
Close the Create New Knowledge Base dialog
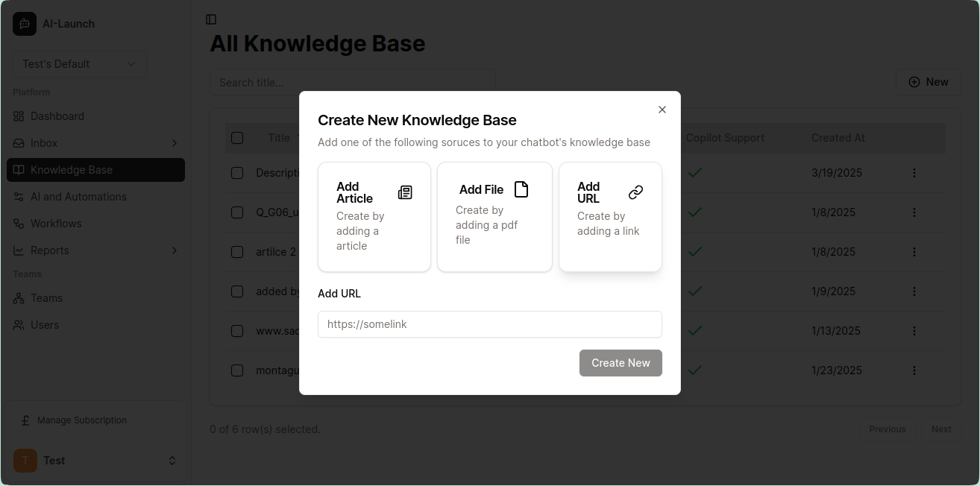click(662, 110)
